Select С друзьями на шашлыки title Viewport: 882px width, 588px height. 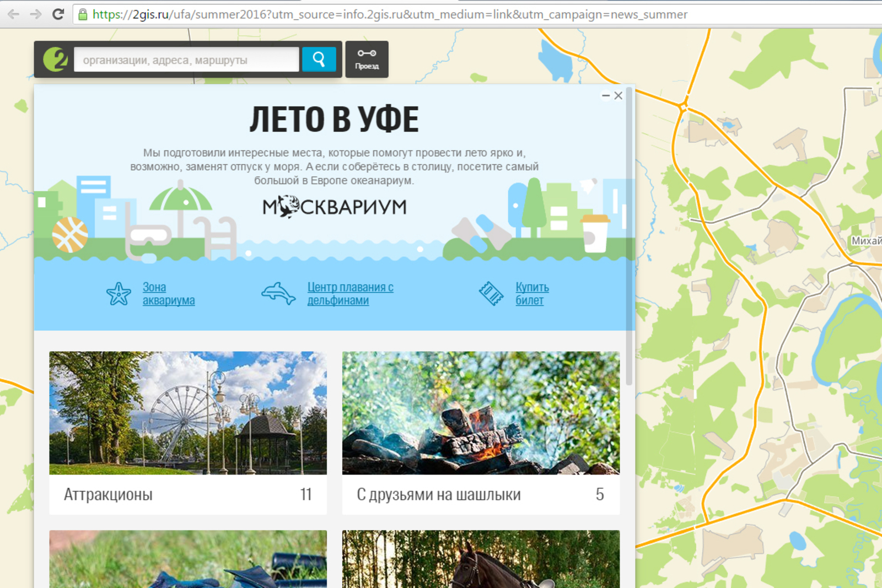[438, 494]
